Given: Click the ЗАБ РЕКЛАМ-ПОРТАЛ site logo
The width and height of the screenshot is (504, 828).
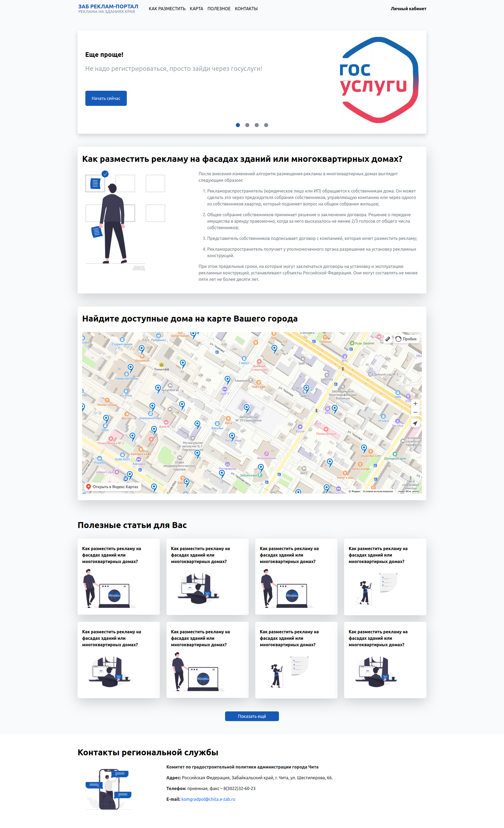Looking at the screenshot, I should pos(108,9).
